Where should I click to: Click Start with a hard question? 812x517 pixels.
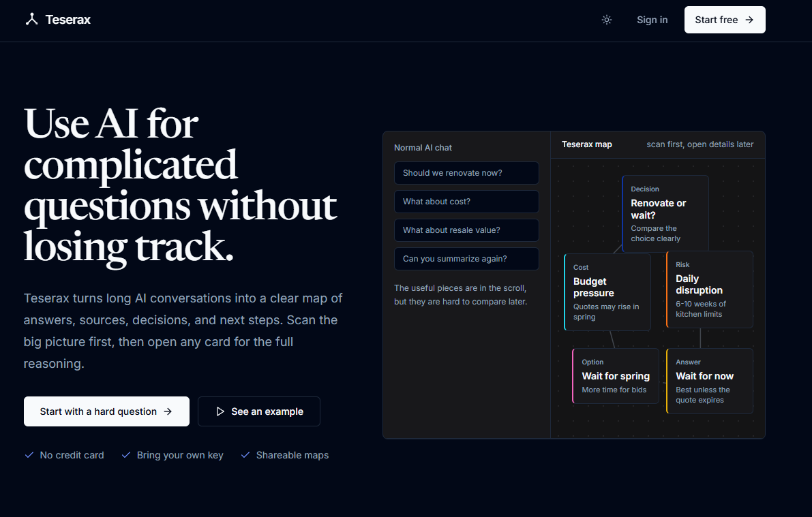(x=106, y=411)
